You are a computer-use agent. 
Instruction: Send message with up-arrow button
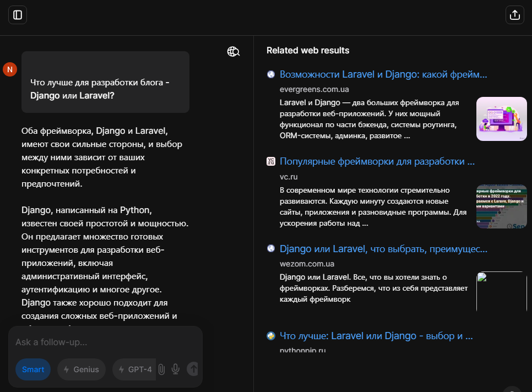pos(193,369)
